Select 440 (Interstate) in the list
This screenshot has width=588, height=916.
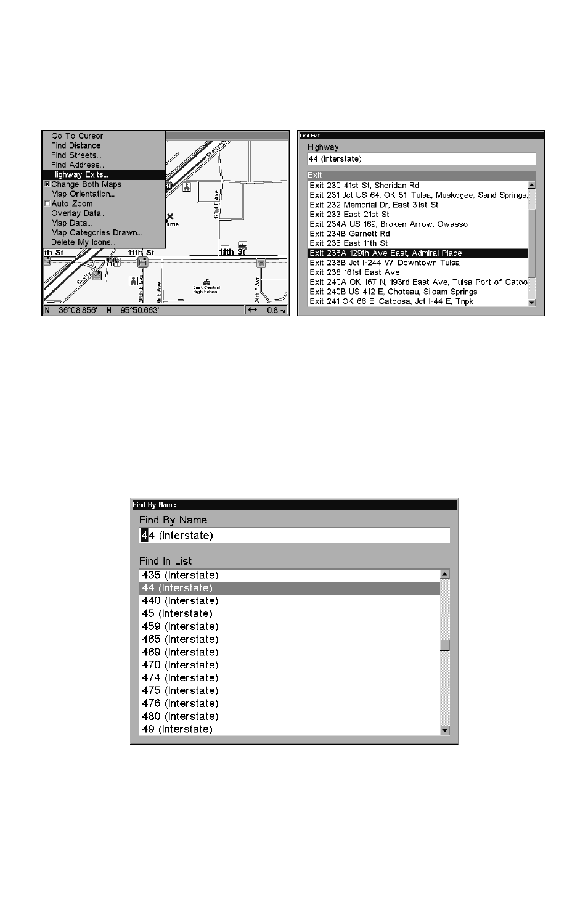click(290, 601)
